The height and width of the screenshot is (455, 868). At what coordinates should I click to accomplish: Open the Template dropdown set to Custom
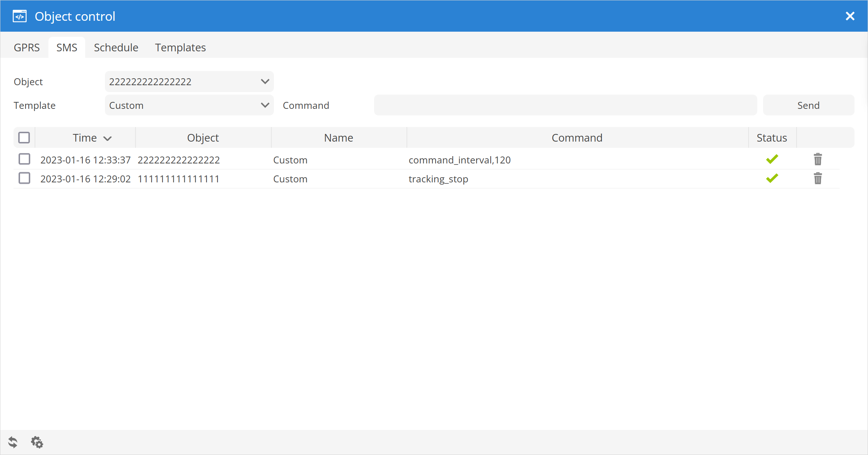189,105
